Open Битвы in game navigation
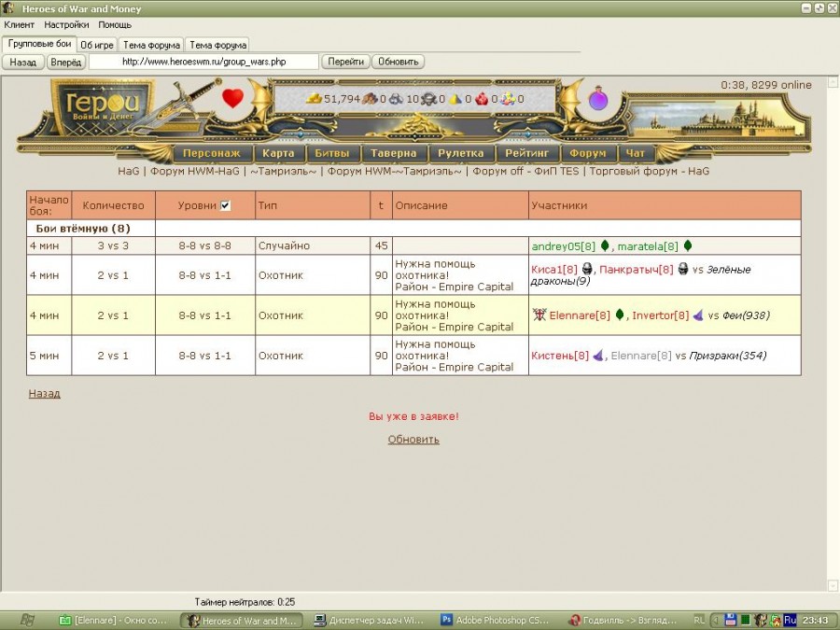 pyautogui.click(x=331, y=153)
